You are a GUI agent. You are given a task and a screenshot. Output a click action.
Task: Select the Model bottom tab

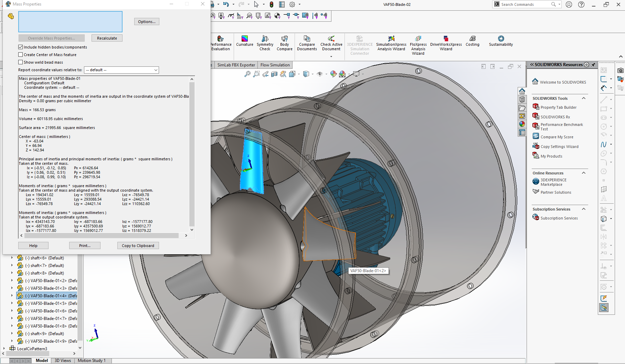coord(42,361)
